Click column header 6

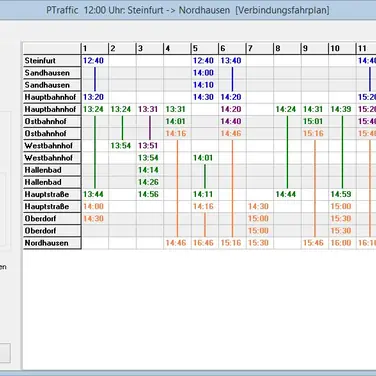pyautogui.click(x=232, y=49)
